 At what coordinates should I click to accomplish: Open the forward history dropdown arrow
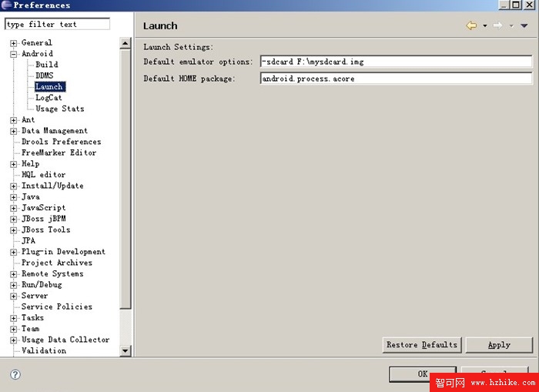pyautogui.click(x=511, y=25)
